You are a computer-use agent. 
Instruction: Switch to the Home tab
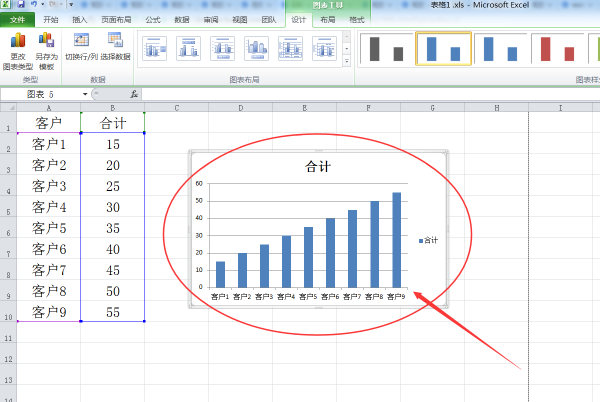coord(51,20)
